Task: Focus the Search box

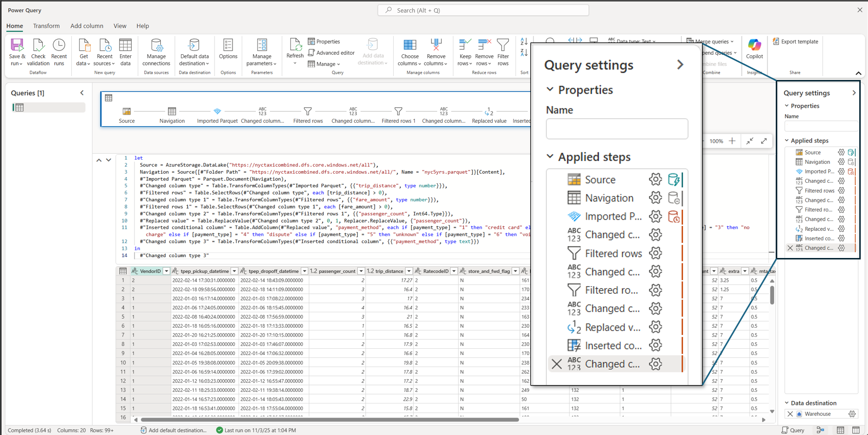Action: tap(484, 10)
